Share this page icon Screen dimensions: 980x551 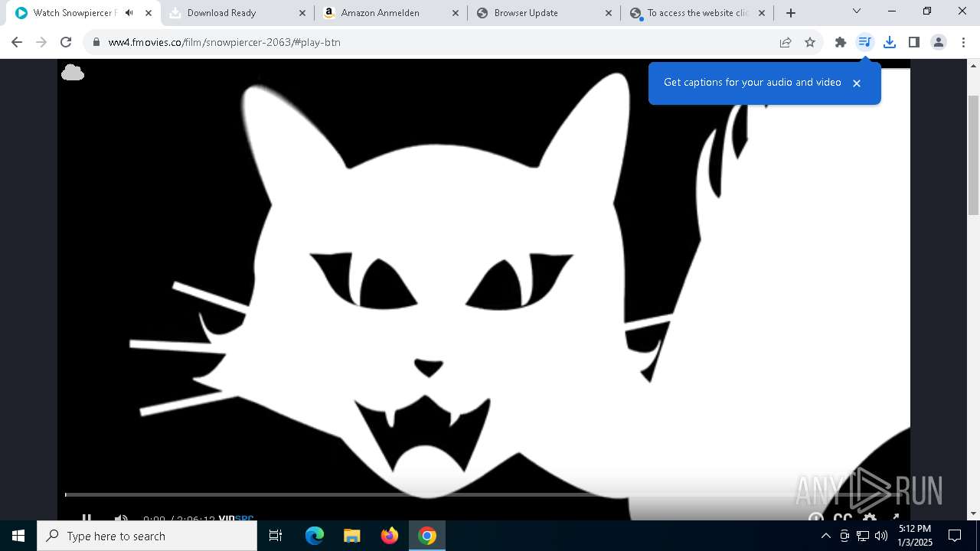(x=786, y=42)
